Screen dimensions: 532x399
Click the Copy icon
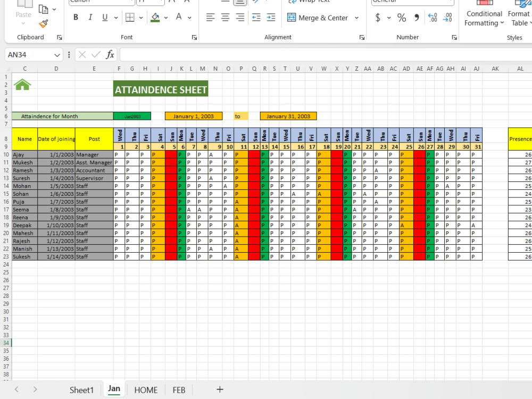(x=43, y=9)
